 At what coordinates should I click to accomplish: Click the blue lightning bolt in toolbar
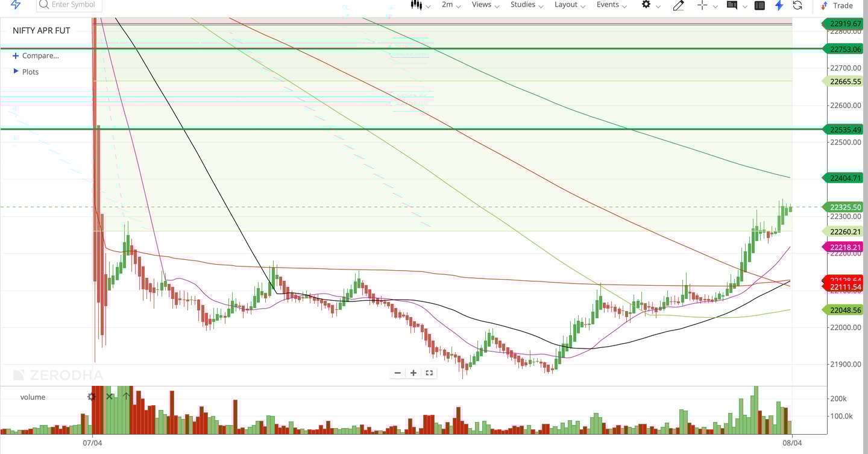click(x=779, y=5)
